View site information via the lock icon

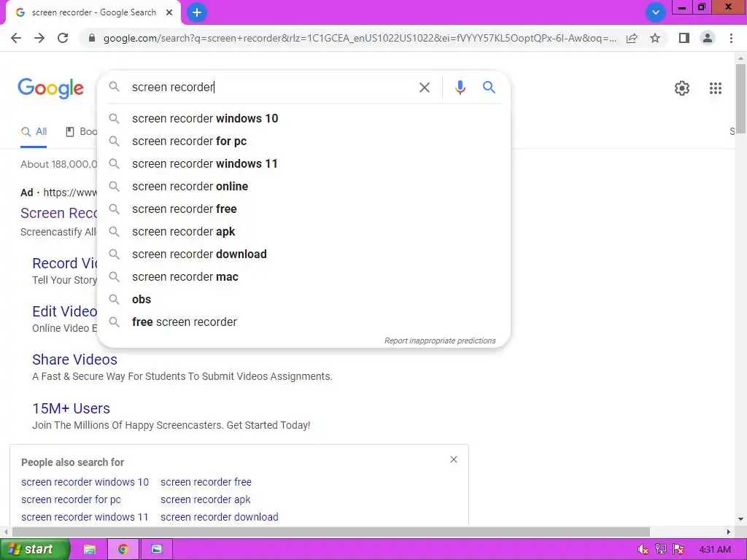pyautogui.click(x=92, y=38)
